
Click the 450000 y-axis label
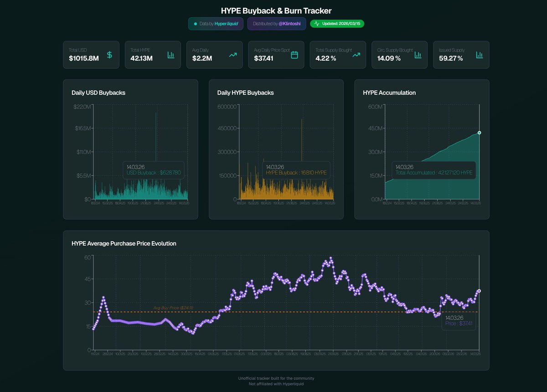227,129
